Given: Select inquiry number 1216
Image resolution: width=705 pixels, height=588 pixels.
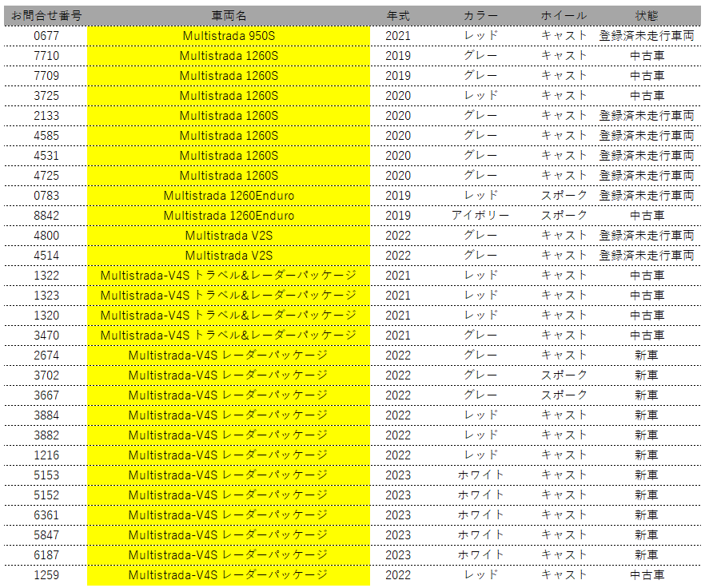Looking at the screenshot, I should pyautogui.click(x=46, y=455).
